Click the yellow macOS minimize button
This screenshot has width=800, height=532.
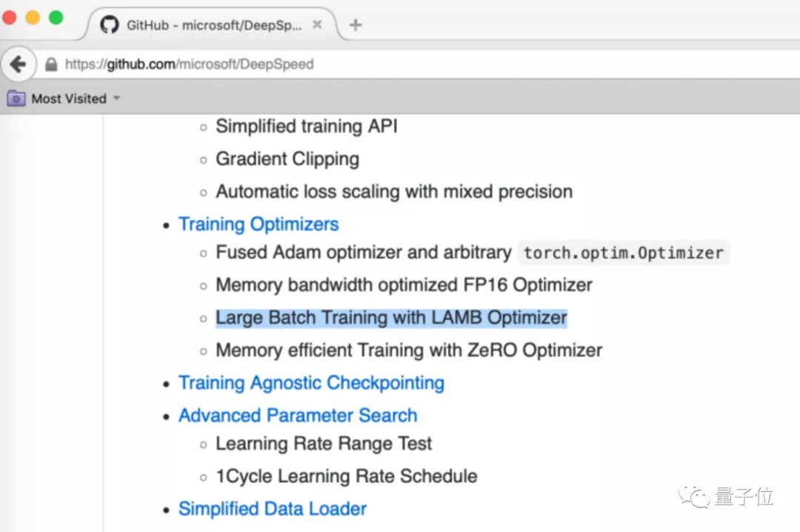tap(33, 18)
